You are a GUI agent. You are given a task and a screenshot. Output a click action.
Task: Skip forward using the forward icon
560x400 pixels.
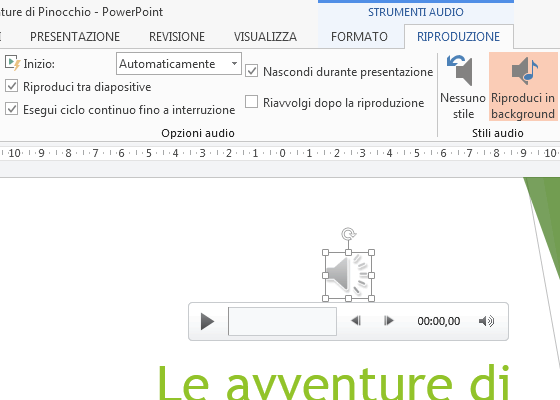click(x=388, y=321)
